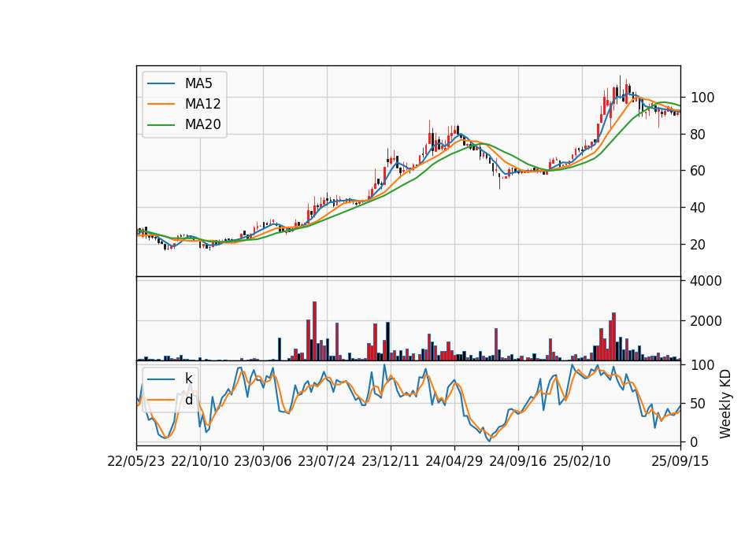Click the 25/09/15 date label
Screen dimensions: 756x543
point(680,461)
